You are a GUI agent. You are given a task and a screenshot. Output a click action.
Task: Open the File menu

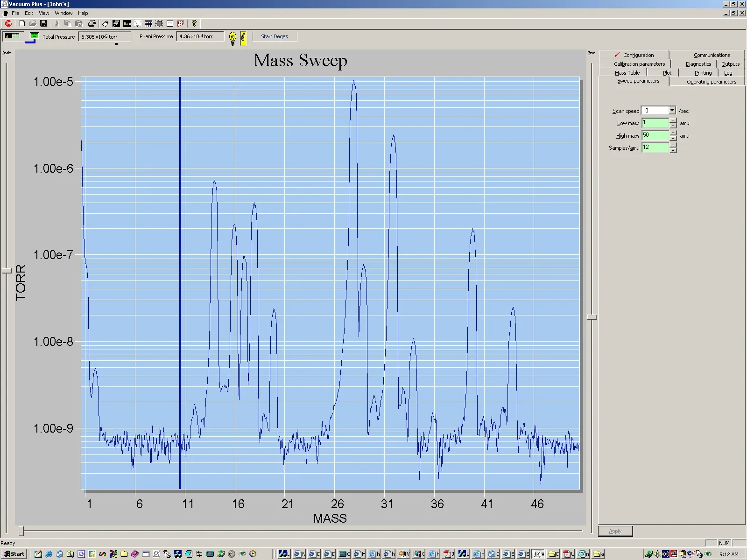(x=15, y=13)
